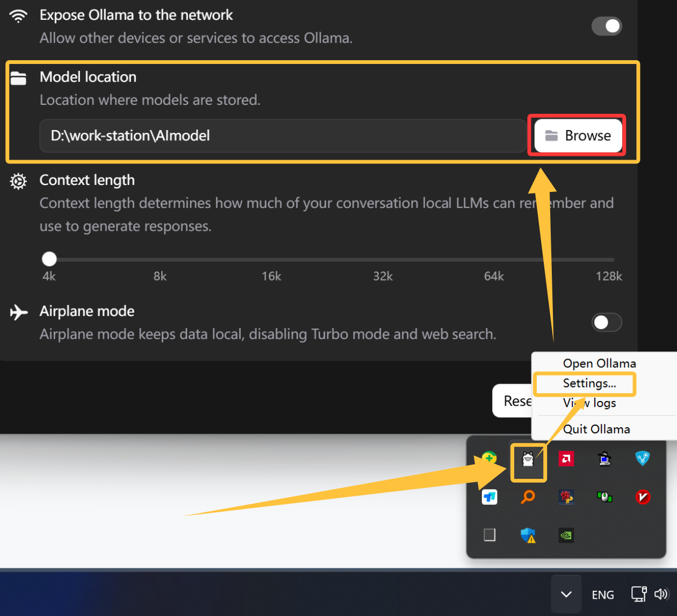Collapse the hidden tray icons chevron

[x=566, y=594]
